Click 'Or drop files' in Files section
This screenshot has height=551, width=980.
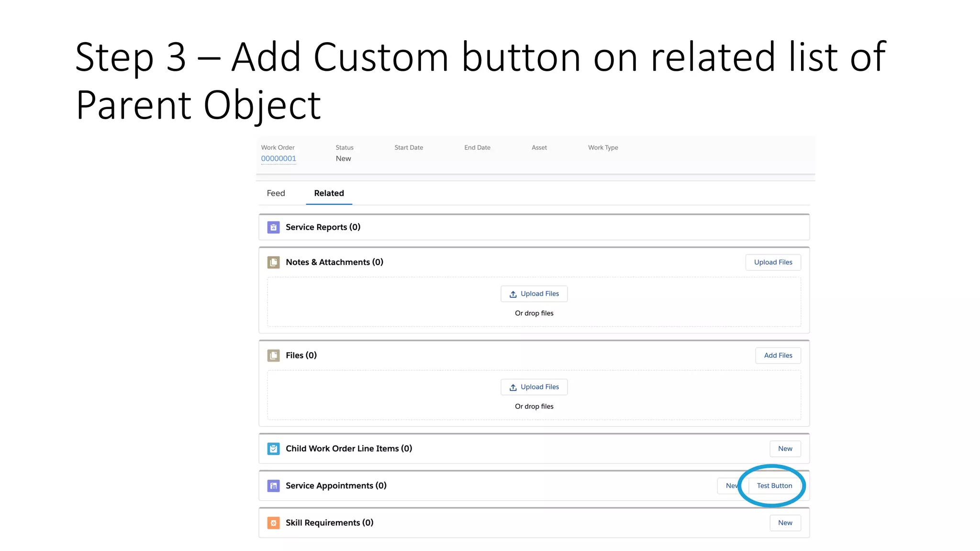click(534, 407)
